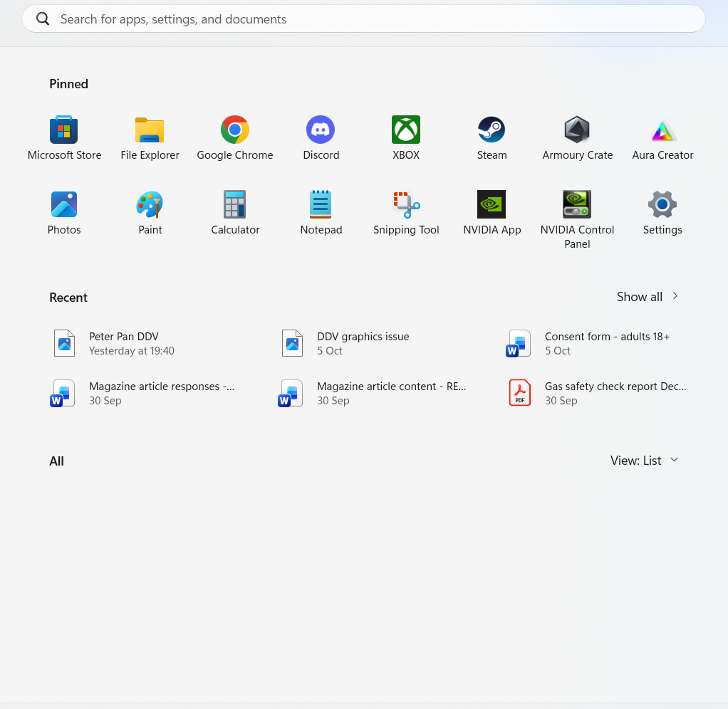Viewport: 728px width, 709px height.
Task: Open the XBOX app
Action: (x=406, y=138)
